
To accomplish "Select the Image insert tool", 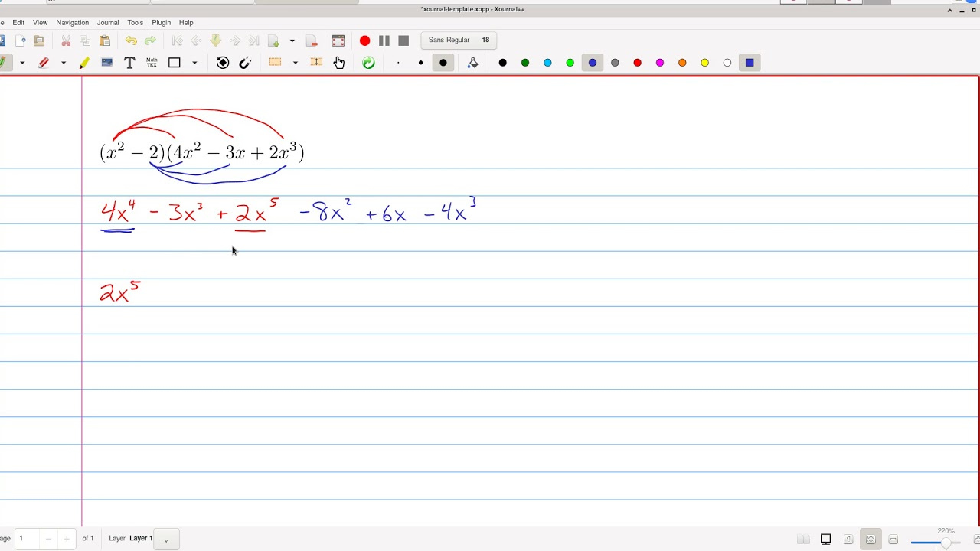I will click(x=107, y=63).
